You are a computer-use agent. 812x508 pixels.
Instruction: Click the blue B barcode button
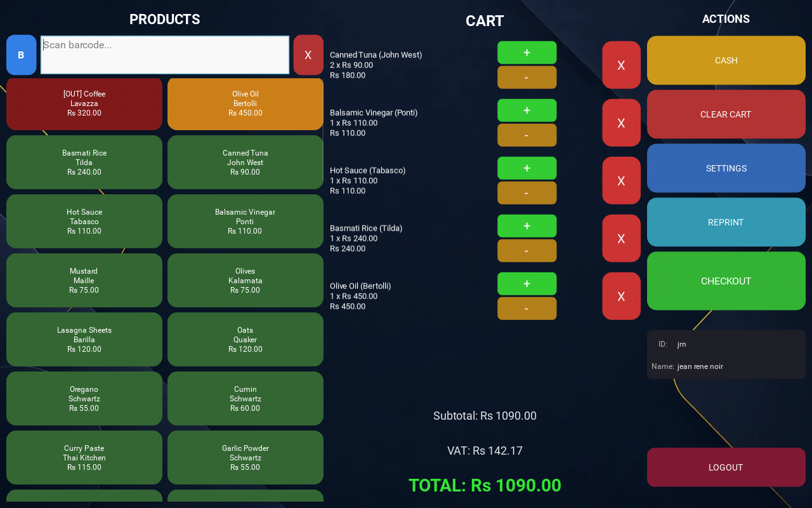(22, 55)
